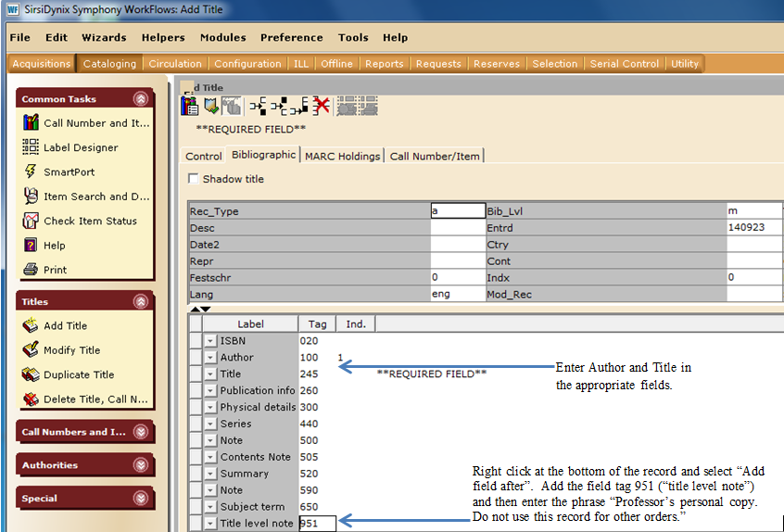This screenshot has width=784, height=532.
Task: Open the Tools menu
Action: tap(353, 37)
